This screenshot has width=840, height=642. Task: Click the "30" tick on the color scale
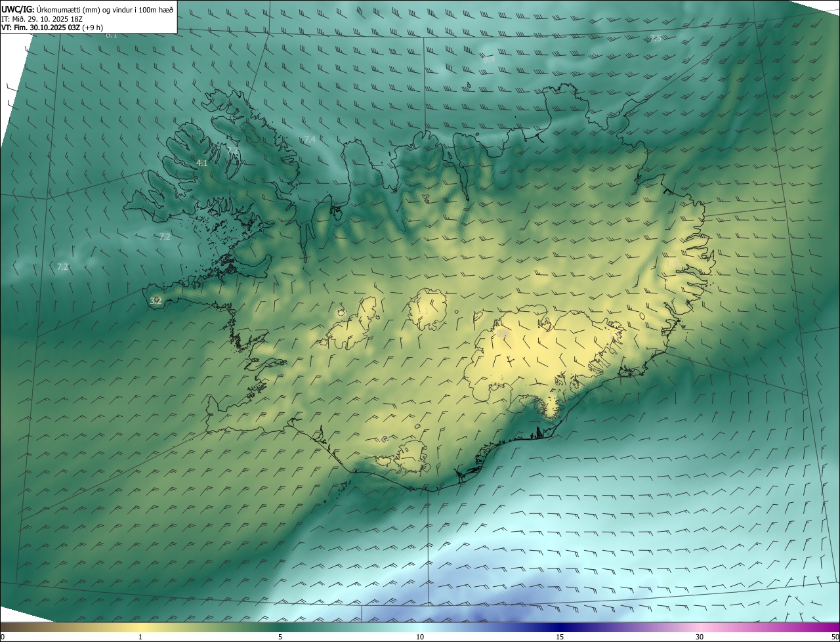pos(700,637)
